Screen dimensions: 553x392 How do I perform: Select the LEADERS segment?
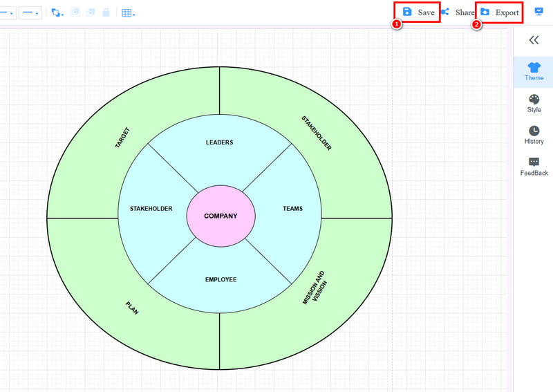(219, 142)
